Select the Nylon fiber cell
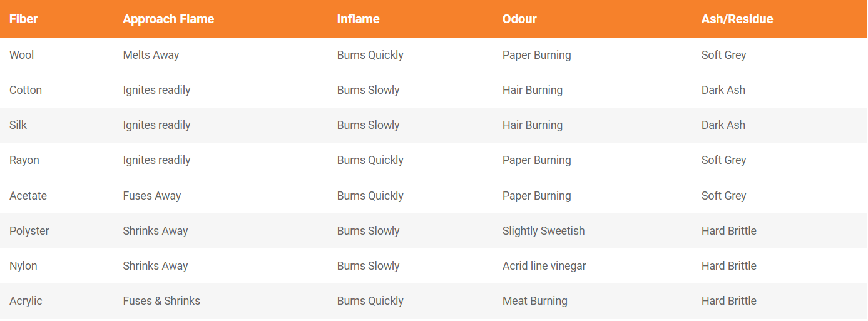 click(23, 266)
